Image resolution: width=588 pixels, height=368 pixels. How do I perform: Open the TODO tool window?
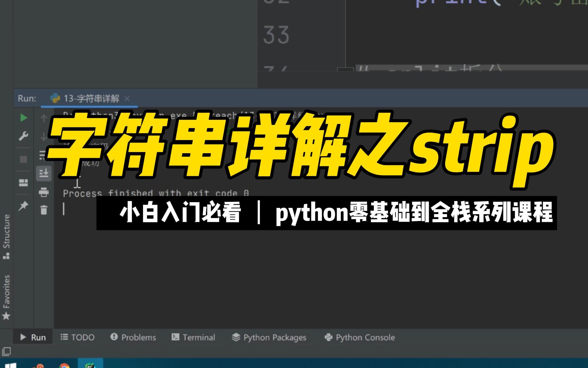[77, 337]
